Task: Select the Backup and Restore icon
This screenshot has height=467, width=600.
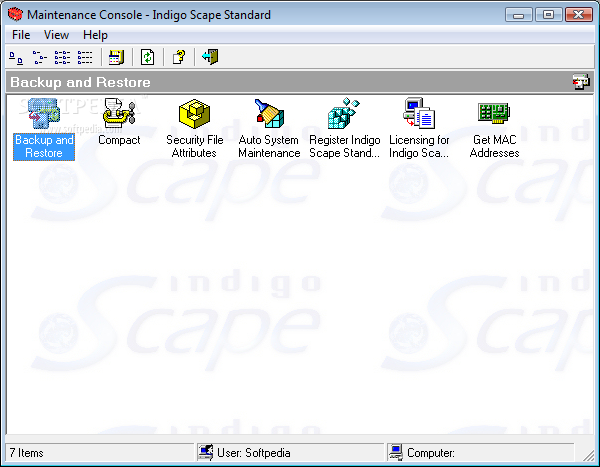Action: 44,114
